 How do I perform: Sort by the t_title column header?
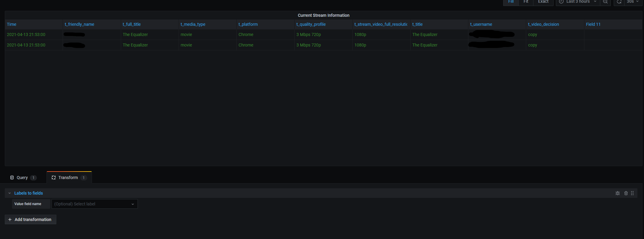coord(417,24)
